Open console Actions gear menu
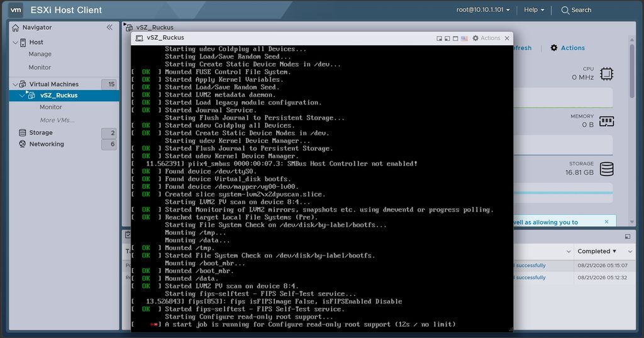Viewport: 644px width, 338px height. click(x=486, y=38)
